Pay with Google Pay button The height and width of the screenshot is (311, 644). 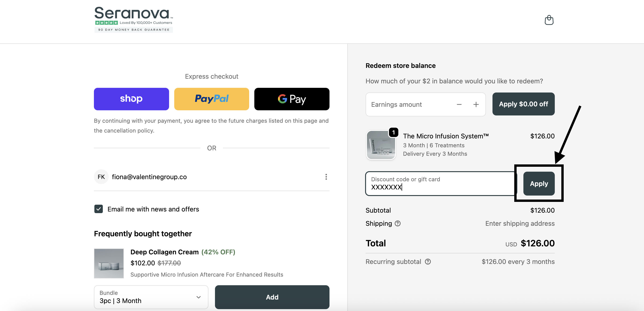(292, 99)
